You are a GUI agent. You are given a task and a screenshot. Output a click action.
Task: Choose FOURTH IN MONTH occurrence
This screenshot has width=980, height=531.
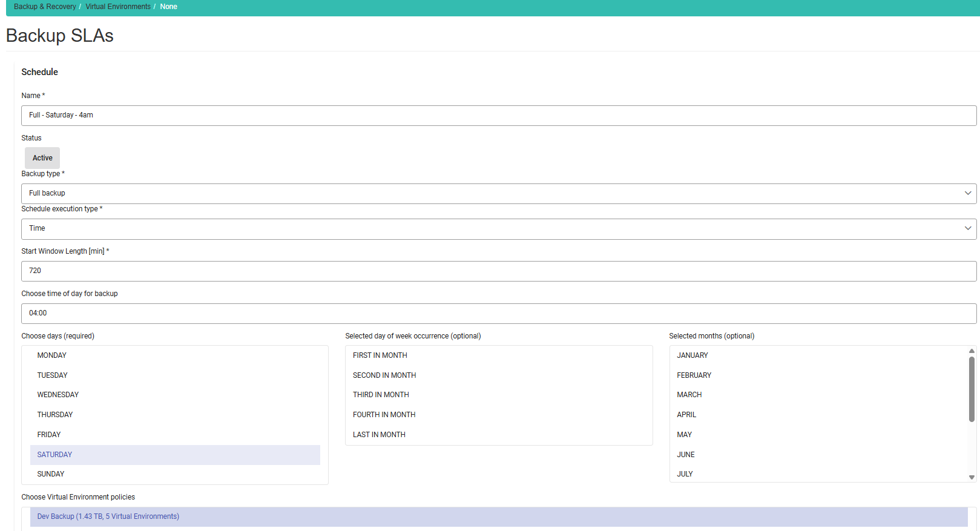pyautogui.click(x=499, y=415)
